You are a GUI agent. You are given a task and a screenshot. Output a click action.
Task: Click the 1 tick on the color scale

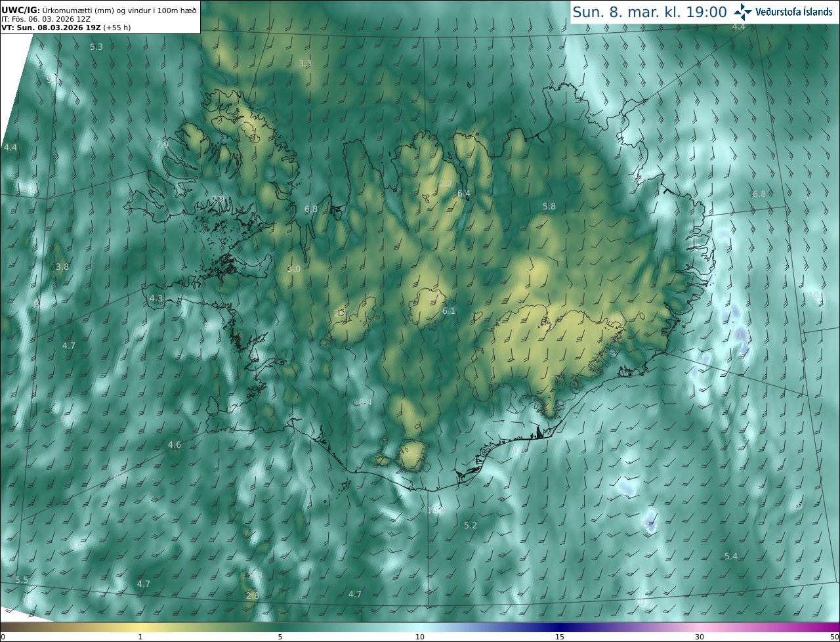pyautogui.click(x=140, y=637)
